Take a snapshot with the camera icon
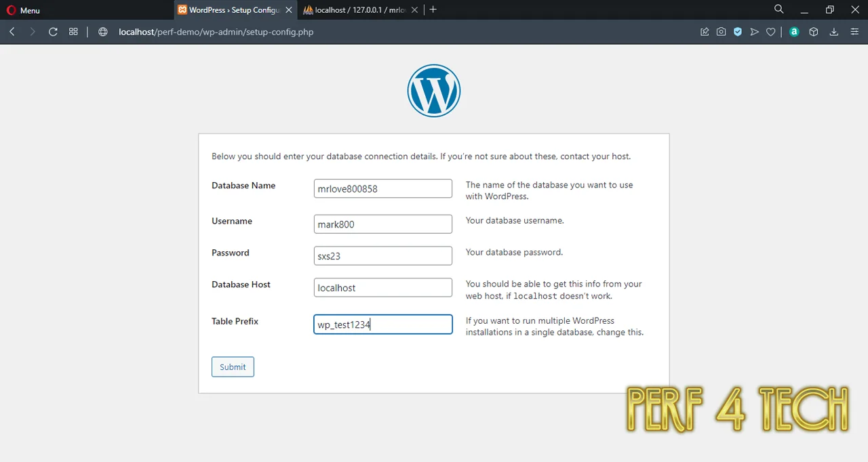The width and height of the screenshot is (868, 462). click(x=721, y=32)
